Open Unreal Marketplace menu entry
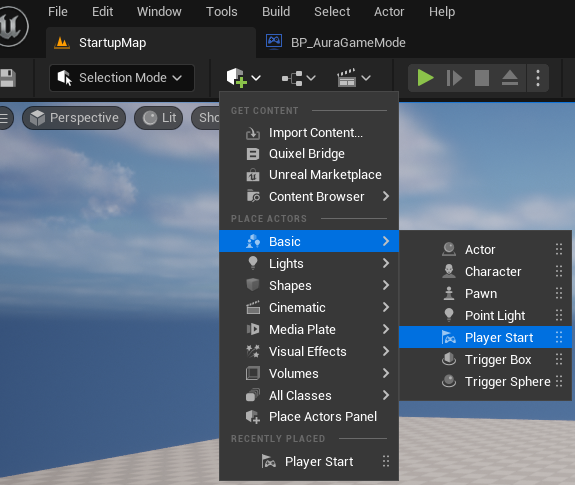The image size is (575, 485). [x=309, y=175]
